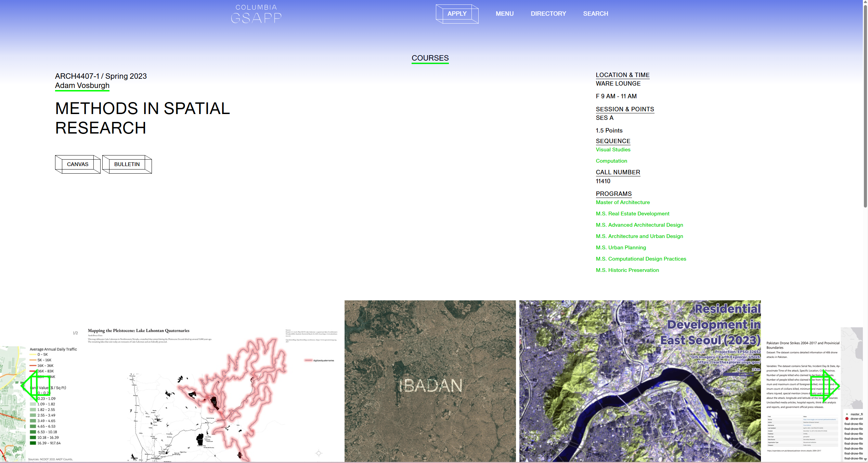Click the course code ARCH4407-1 / Spring 2023

click(x=101, y=76)
